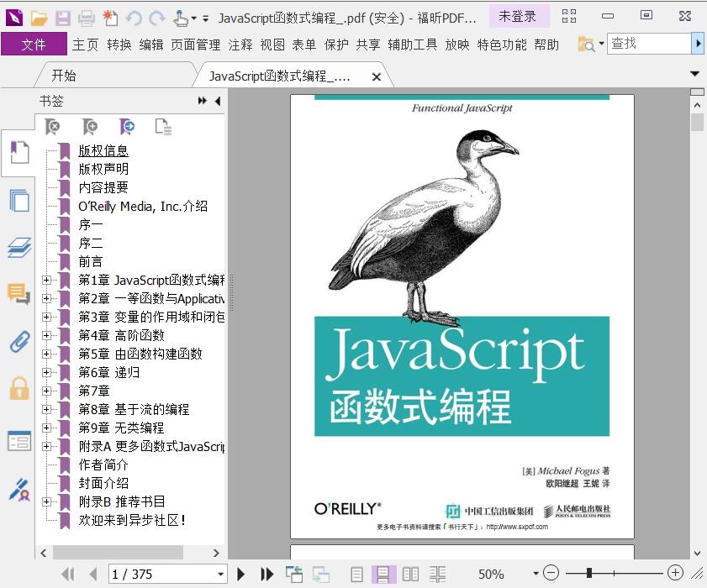707x588 pixels.
Task: Open the Comments panel icon
Action: [x=19, y=294]
